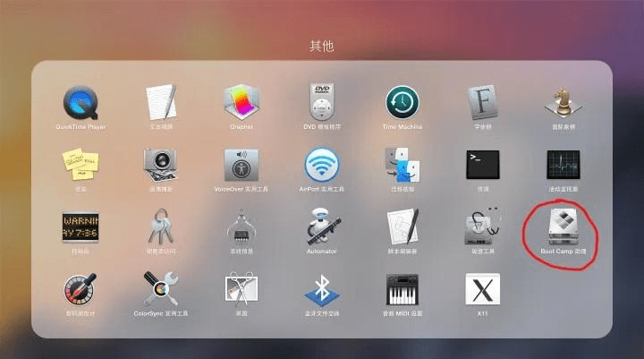644x359 pixels.
Task: Open Disk Utility stethoscope icon
Action: tap(483, 227)
